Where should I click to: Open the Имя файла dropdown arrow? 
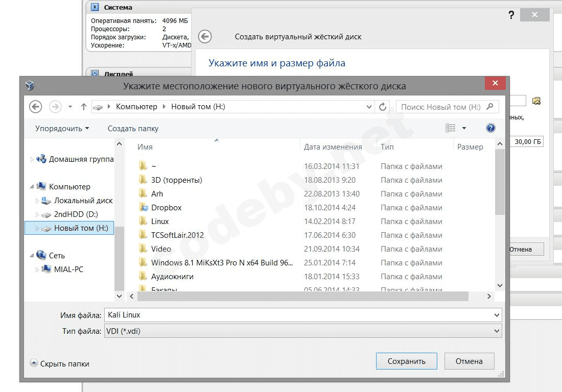point(497,315)
